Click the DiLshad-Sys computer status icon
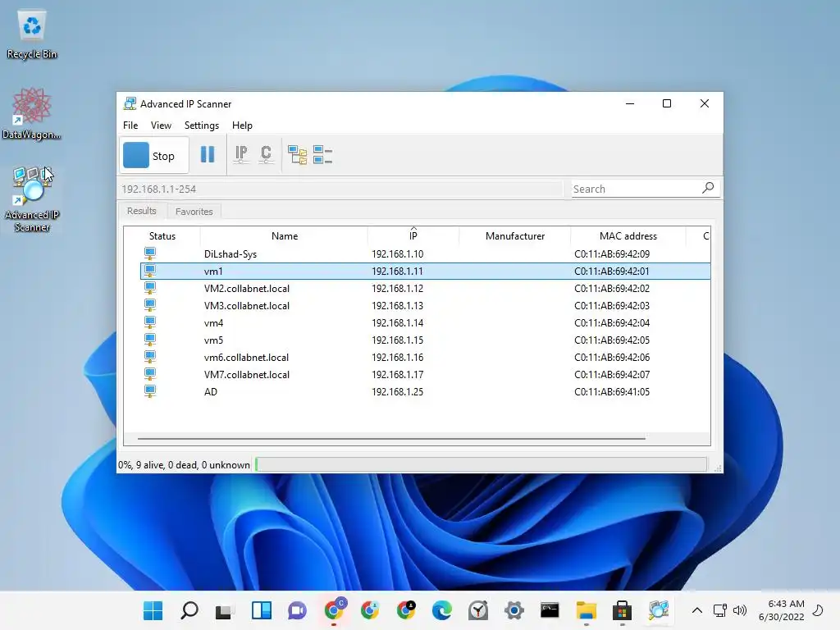 click(150, 253)
